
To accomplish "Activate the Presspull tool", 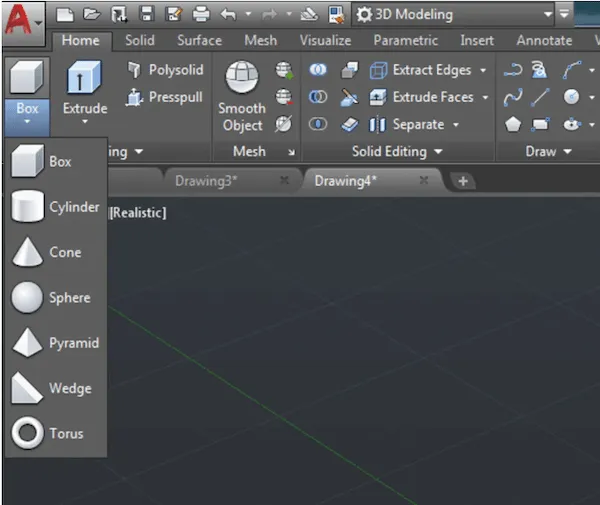I will [165, 98].
